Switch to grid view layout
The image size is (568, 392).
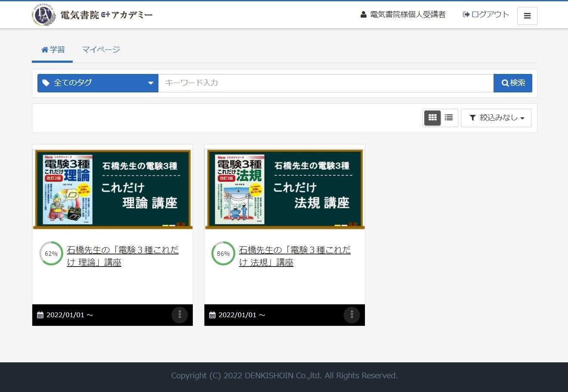click(x=432, y=117)
